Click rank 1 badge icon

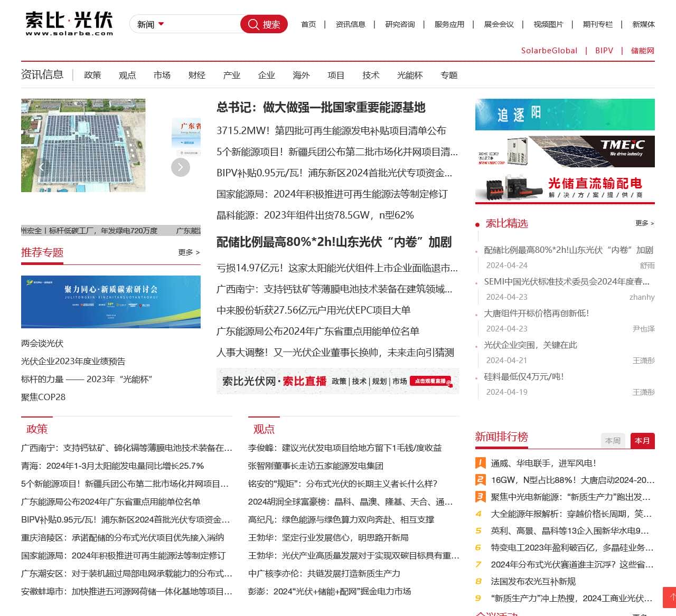pyautogui.click(x=481, y=463)
